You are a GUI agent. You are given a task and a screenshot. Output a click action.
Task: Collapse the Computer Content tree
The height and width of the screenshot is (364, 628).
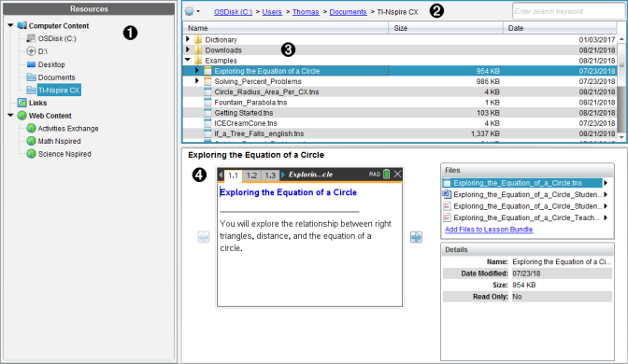coord(10,25)
